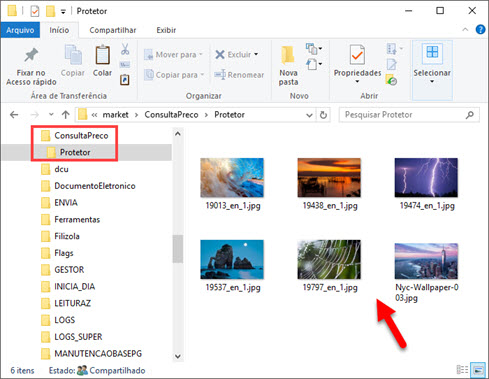This screenshot has width=489, height=379.
Task: Click the Refresh button by address bar
Action: (323, 115)
